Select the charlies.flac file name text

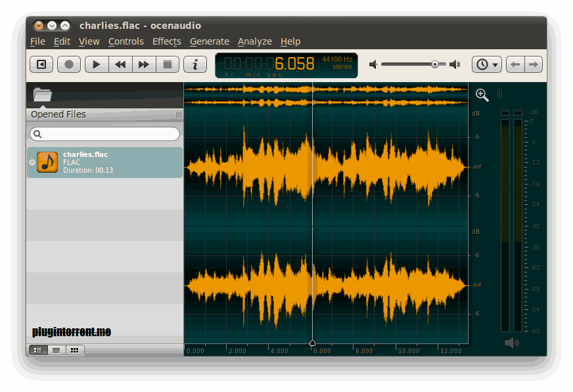pyautogui.click(x=85, y=154)
